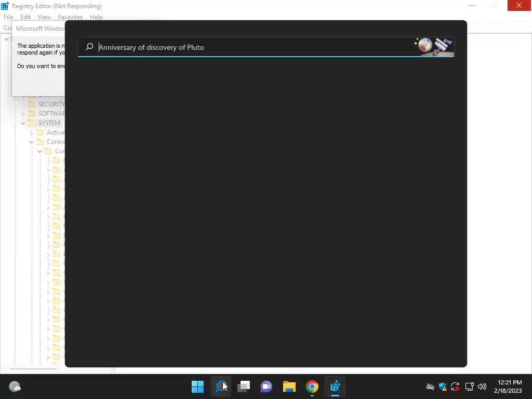The image size is (532, 399).
Task: Click the Pluto search highlight illustration
Action: 433,47
